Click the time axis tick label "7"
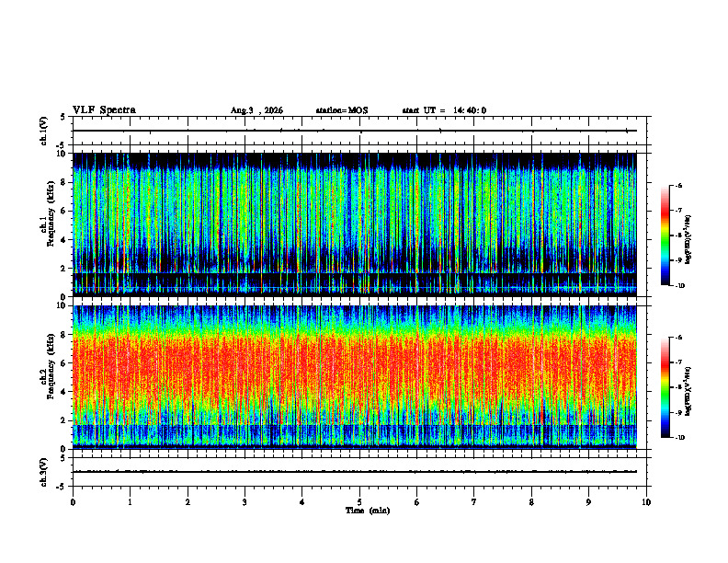This screenshot has width=728, height=563. pyautogui.click(x=474, y=502)
